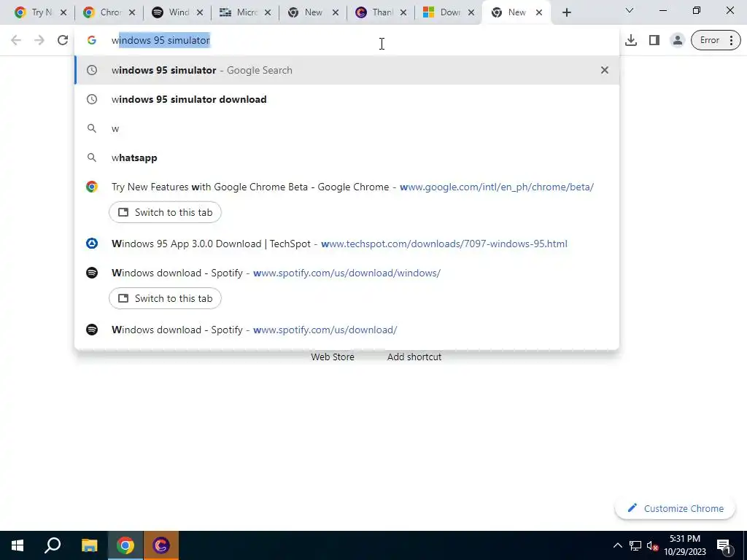
Task: Switch to the Spotify Windows download tab
Action: click(x=165, y=298)
